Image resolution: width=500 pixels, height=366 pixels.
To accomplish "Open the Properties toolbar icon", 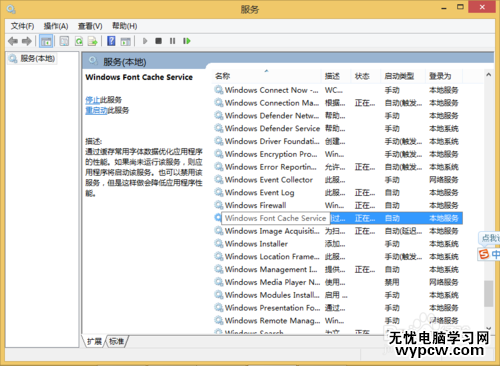I will pos(64,41).
